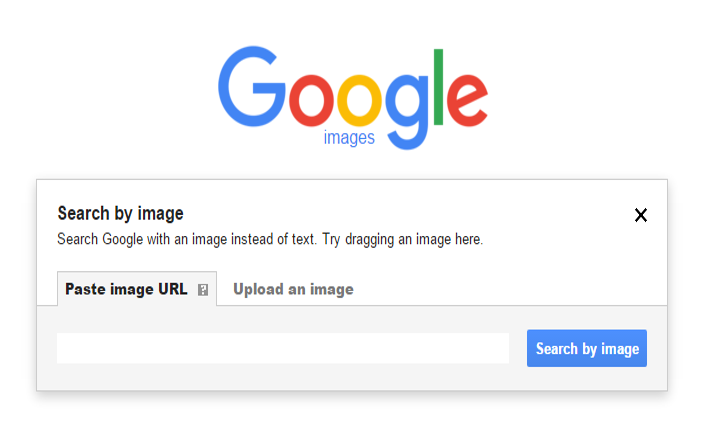The height and width of the screenshot is (431, 716).
Task: Click the word Upload in the inactive tab
Action: point(258,289)
